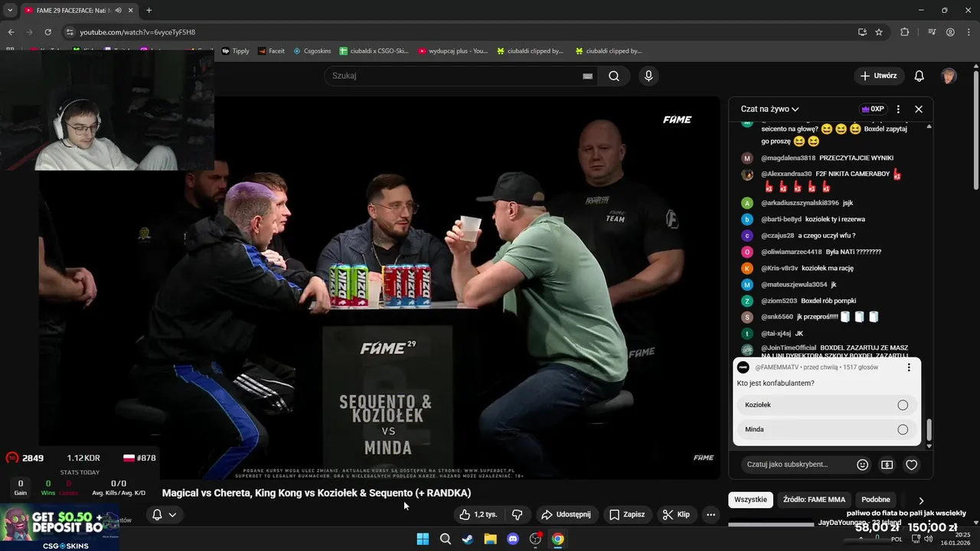Click Zapisz save button
This screenshot has width=980, height=551.
pos(626,514)
